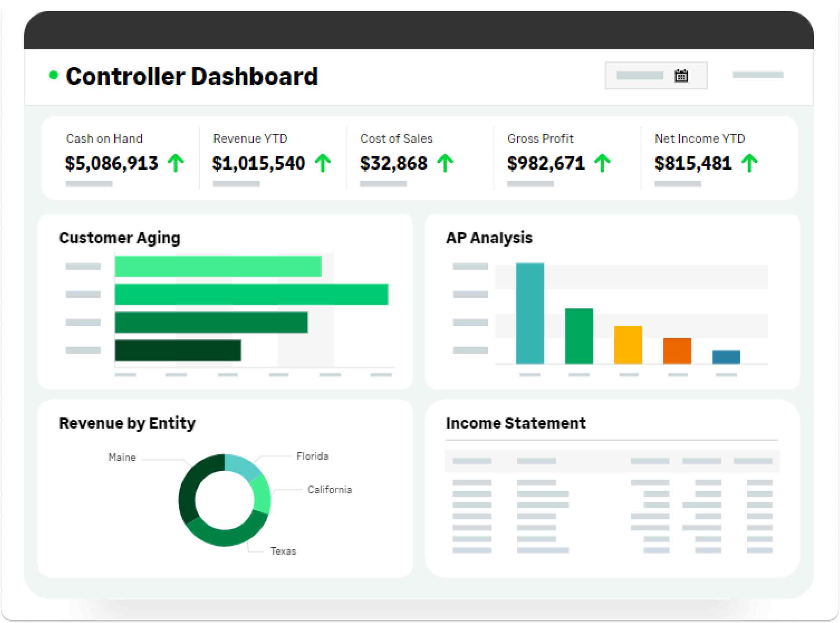This screenshot has height=623, width=840.
Task: Select the Cash on Hand value $5,086,913
Action: tap(112, 164)
